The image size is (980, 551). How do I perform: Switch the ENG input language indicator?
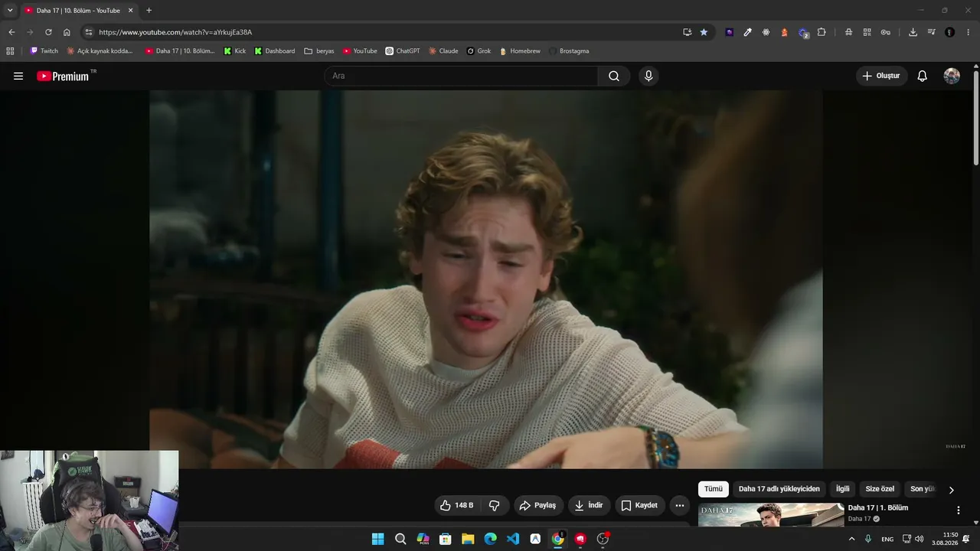tap(887, 539)
